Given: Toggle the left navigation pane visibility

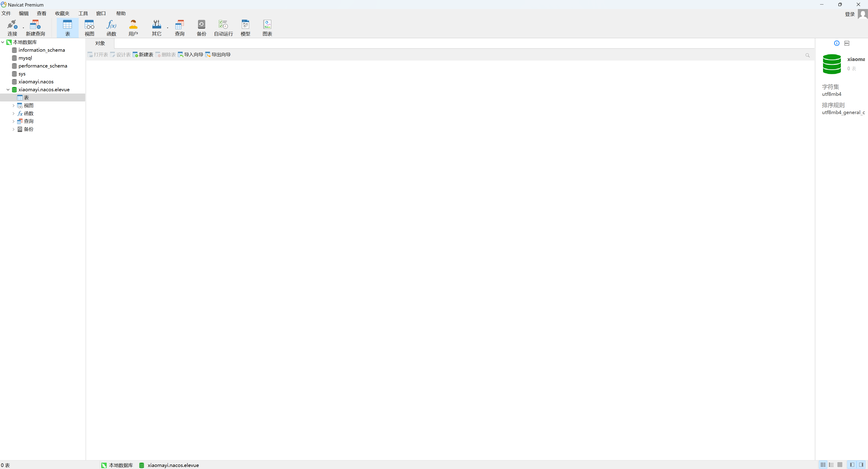Looking at the screenshot, I should (852, 465).
